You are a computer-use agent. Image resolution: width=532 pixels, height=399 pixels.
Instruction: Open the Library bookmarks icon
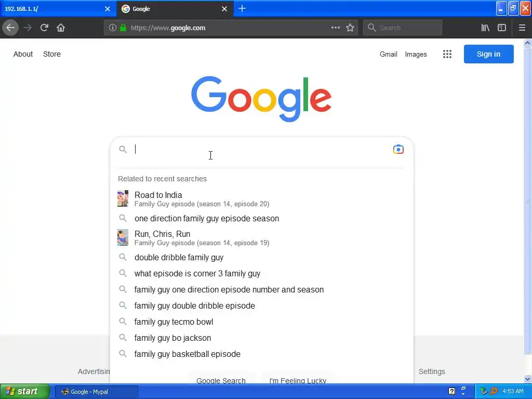click(485, 28)
